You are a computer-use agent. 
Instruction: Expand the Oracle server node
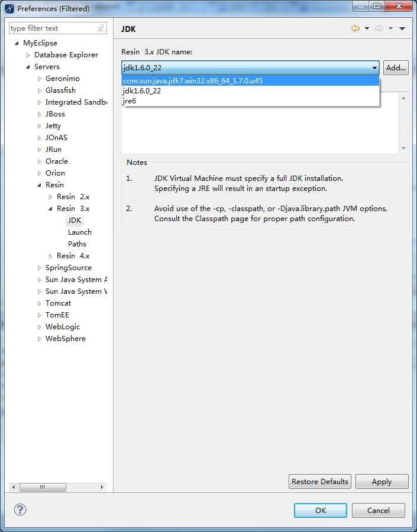40,161
